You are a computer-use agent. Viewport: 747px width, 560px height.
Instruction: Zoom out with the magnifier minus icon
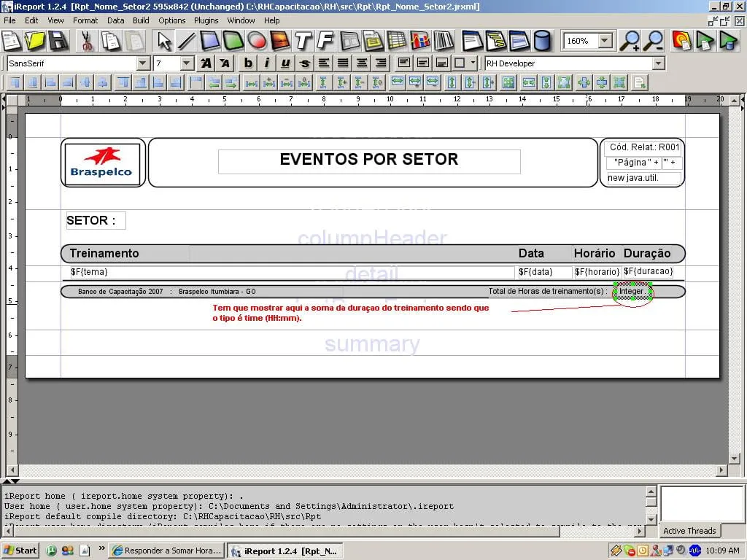654,41
